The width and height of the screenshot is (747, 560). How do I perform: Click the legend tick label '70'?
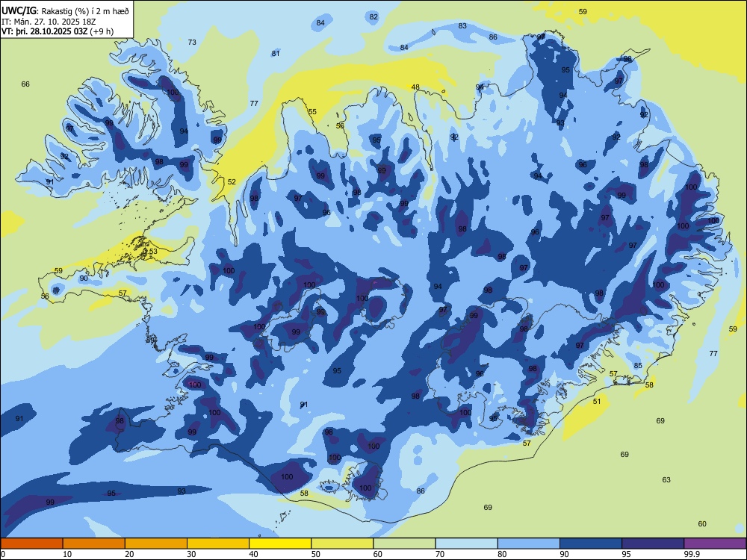(x=440, y=554)
